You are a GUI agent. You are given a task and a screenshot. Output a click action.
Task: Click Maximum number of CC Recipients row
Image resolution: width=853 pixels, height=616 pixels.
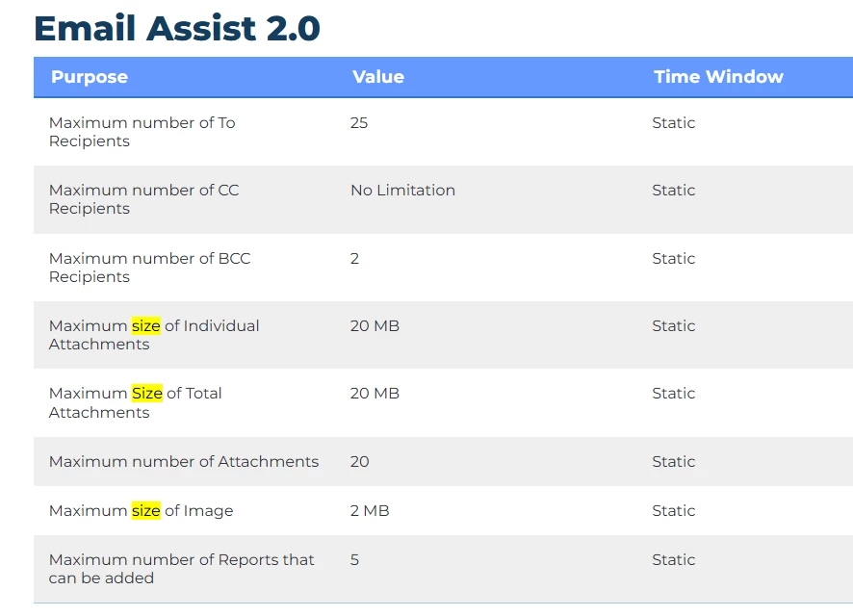pyautogui.click(x=444, y=199)
